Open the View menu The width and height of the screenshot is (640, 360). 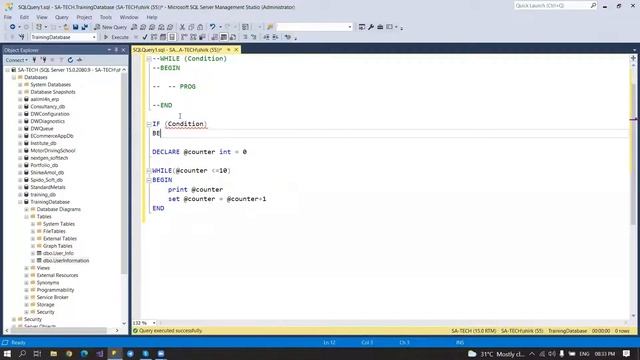click(42, 17)
